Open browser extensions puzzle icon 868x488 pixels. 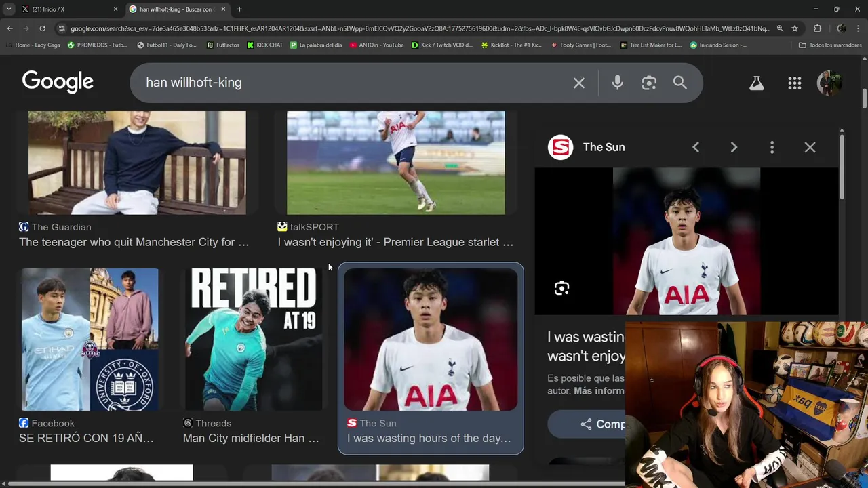click(817, 28)
